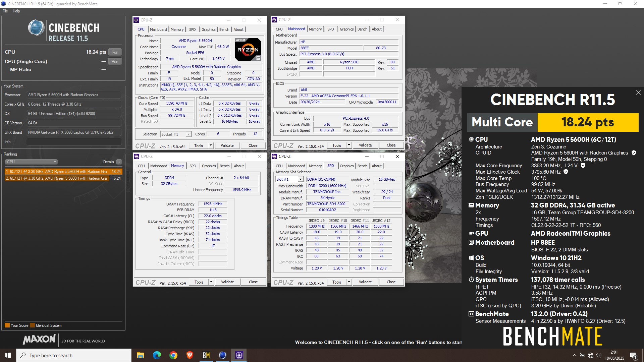Click Close button in Mainboard window
644x362 pixels.
(x=391, y=145)
